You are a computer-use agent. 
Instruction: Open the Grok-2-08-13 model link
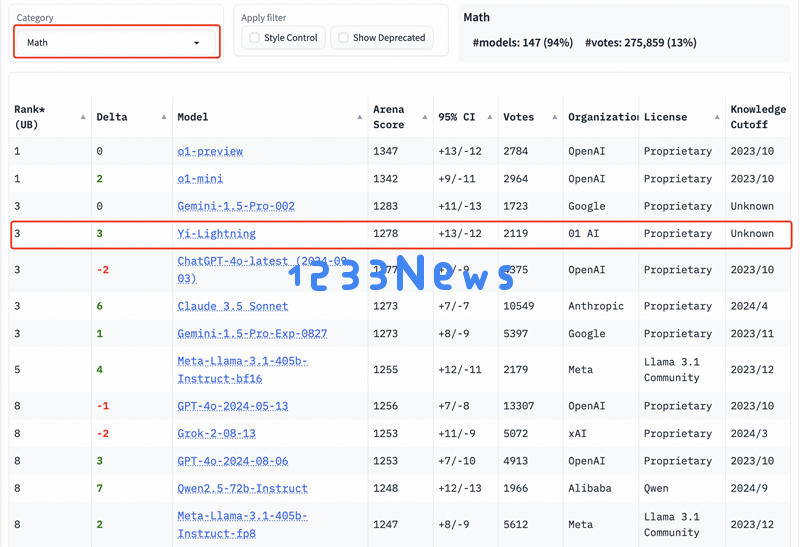(x=216, y=434)
